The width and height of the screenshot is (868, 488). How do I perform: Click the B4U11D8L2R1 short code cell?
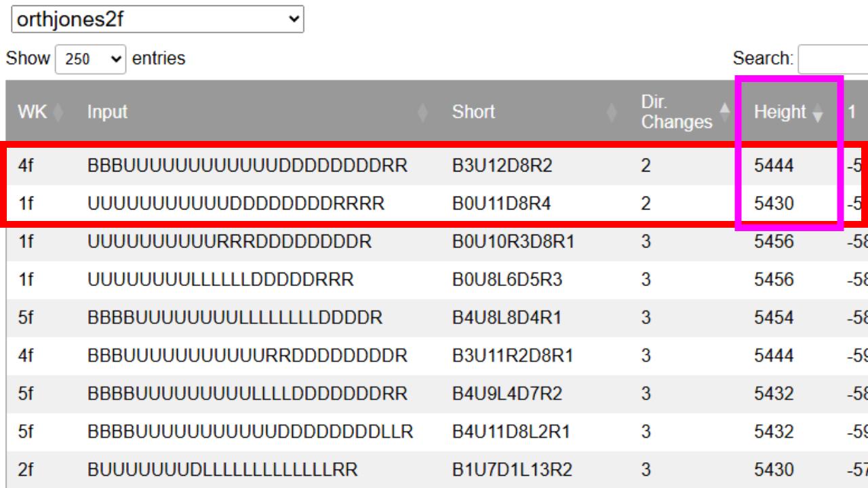511,431
